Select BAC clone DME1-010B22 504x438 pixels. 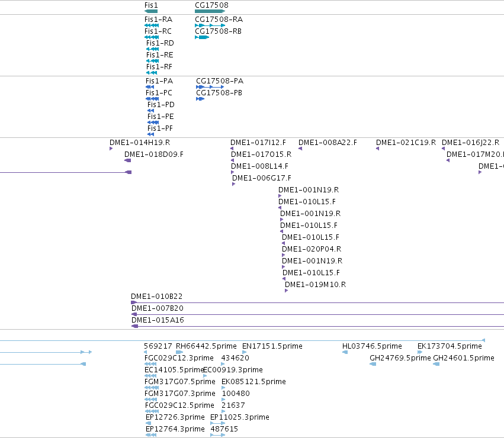156,297
